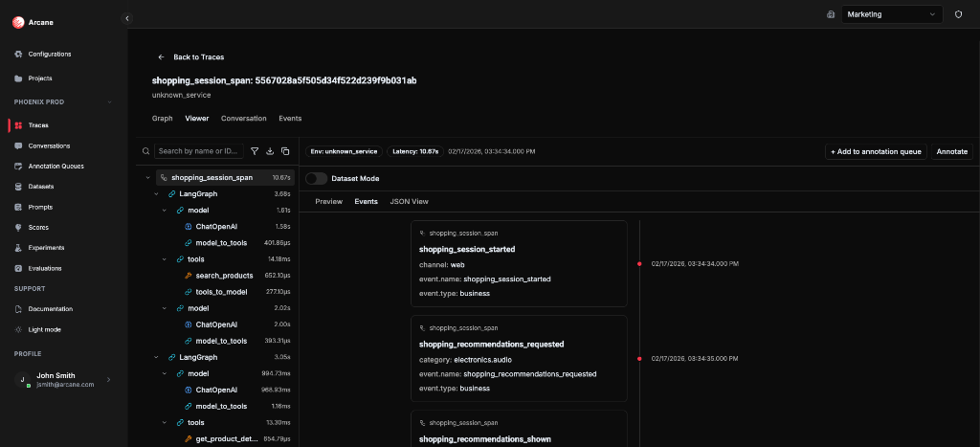980x447 pixels.
Task: Collapse the model node at 994.73ms
Action: [x=164, y=374]
